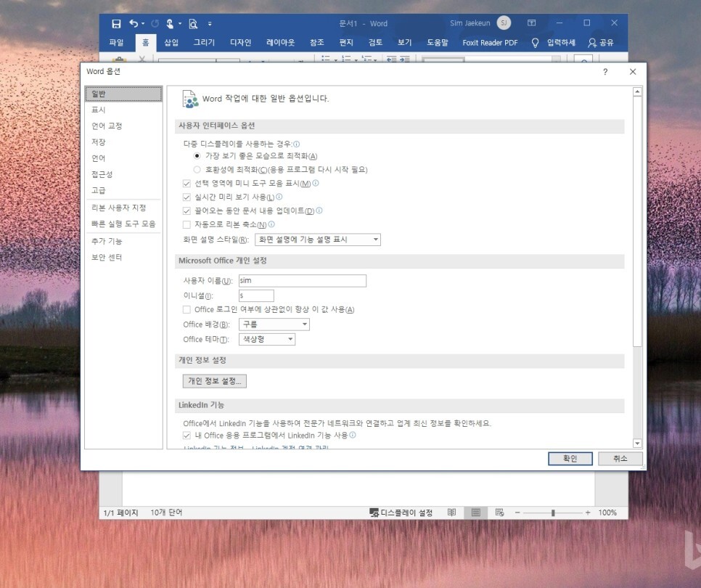
Task: Click info icon next to 문서 내용 업데이트
Action: click(319, 211)
